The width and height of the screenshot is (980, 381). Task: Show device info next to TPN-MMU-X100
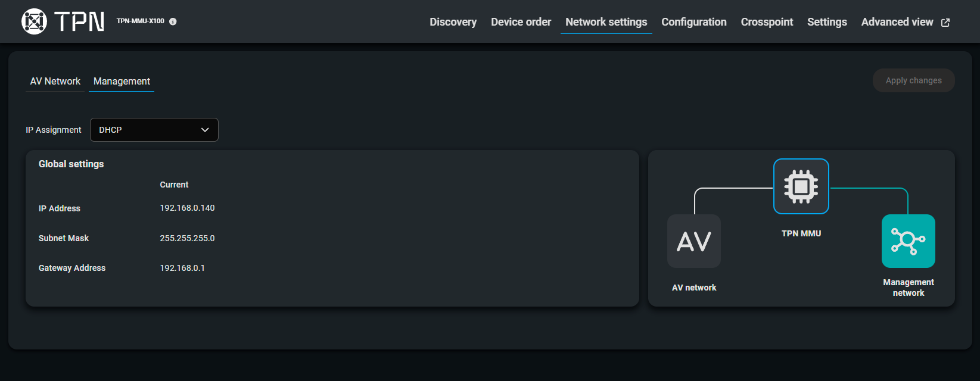coord(173,21)
